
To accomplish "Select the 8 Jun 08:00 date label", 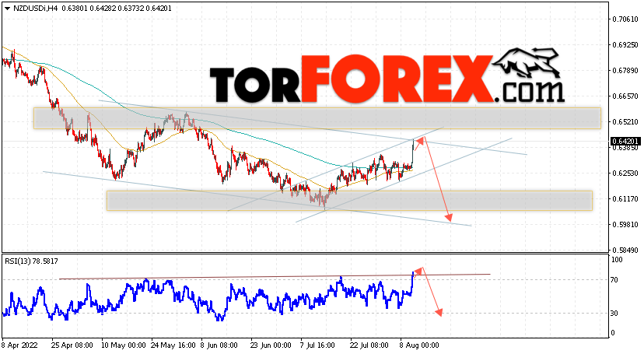I will (x=219, y=345).
